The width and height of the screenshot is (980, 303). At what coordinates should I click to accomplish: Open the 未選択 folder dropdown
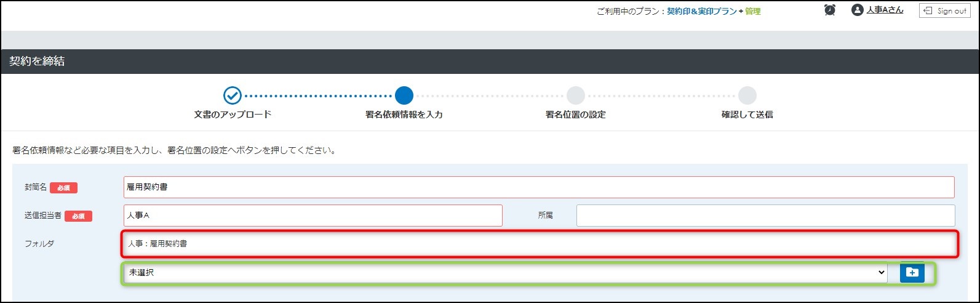click(504, 272)
